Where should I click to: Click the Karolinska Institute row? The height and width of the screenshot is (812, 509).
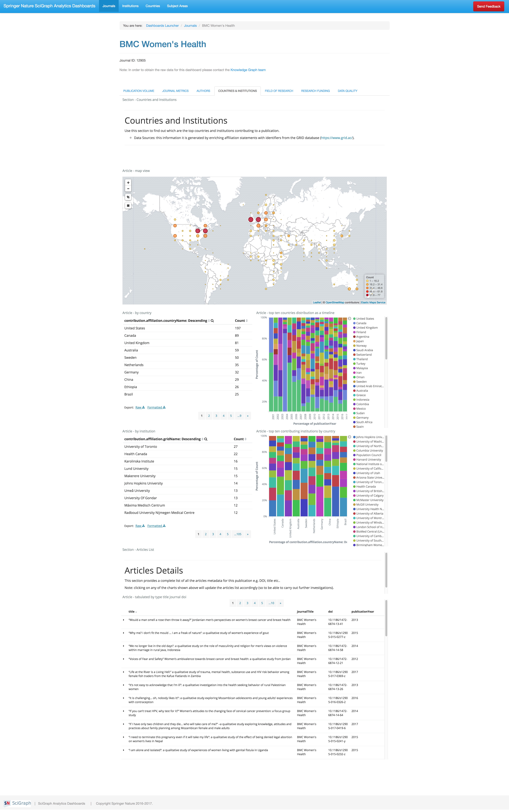tap(187, 461)
